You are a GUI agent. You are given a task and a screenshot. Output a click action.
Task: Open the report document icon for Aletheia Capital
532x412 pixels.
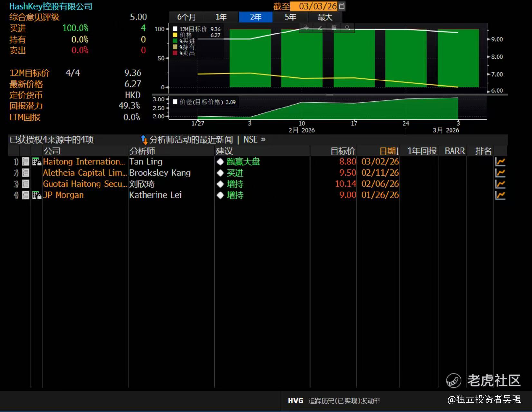(x=25, y=173)
